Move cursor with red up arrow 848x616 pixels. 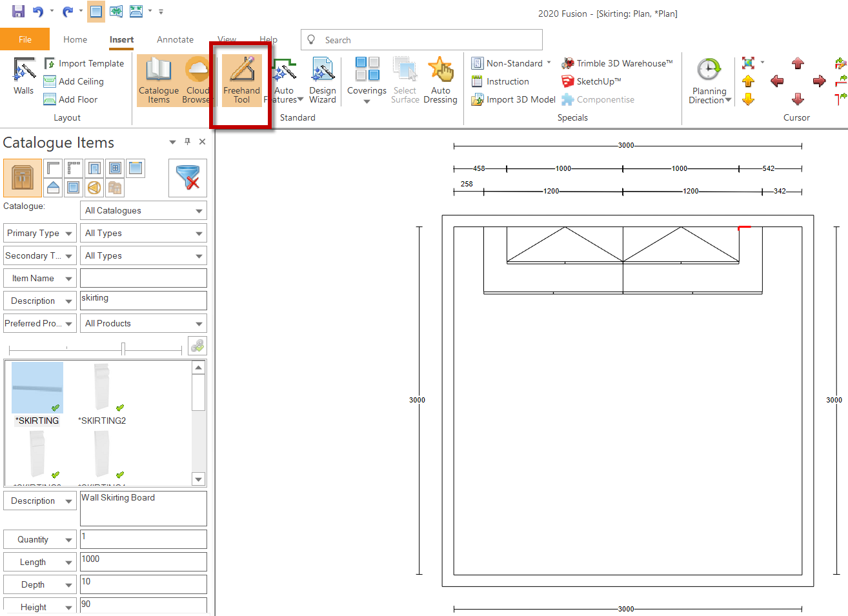(x=798, y=63)
